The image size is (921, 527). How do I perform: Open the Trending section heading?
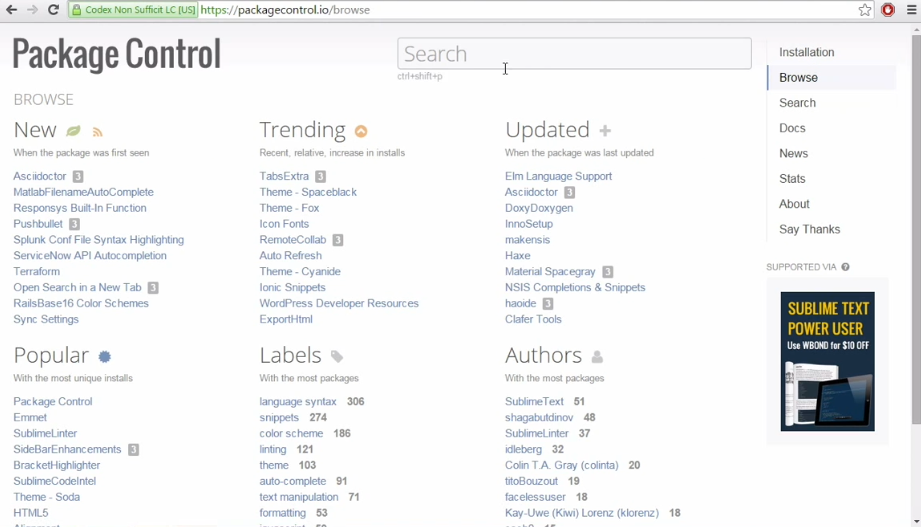(x=302, y=130)
